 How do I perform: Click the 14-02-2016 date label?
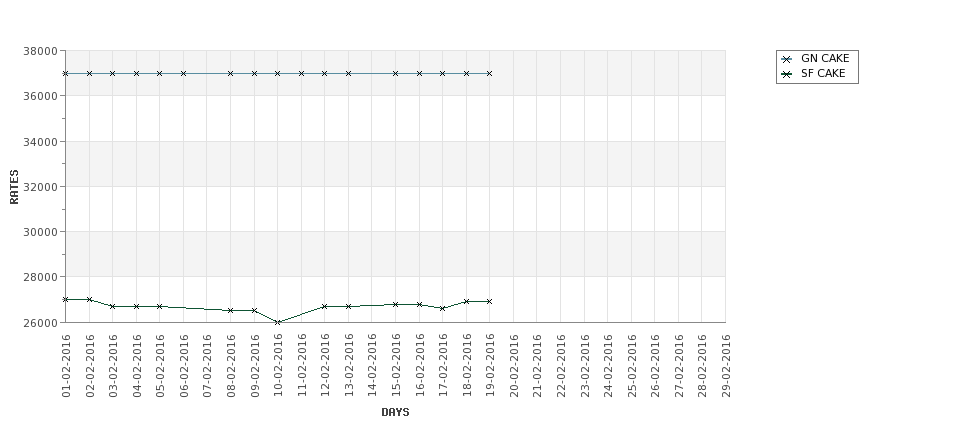tap(372, 366)
